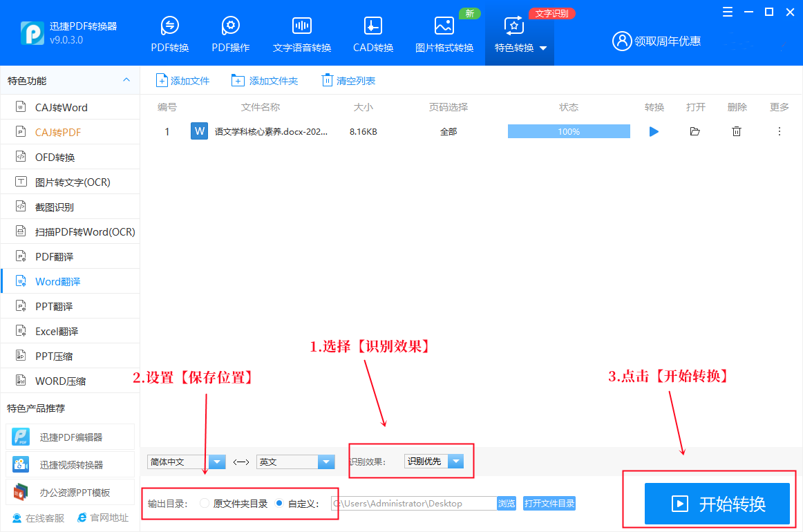The height and width of the screenshot is (532, 803).
Task: Collapse the 特色功能 section
Action: (126, 80)
